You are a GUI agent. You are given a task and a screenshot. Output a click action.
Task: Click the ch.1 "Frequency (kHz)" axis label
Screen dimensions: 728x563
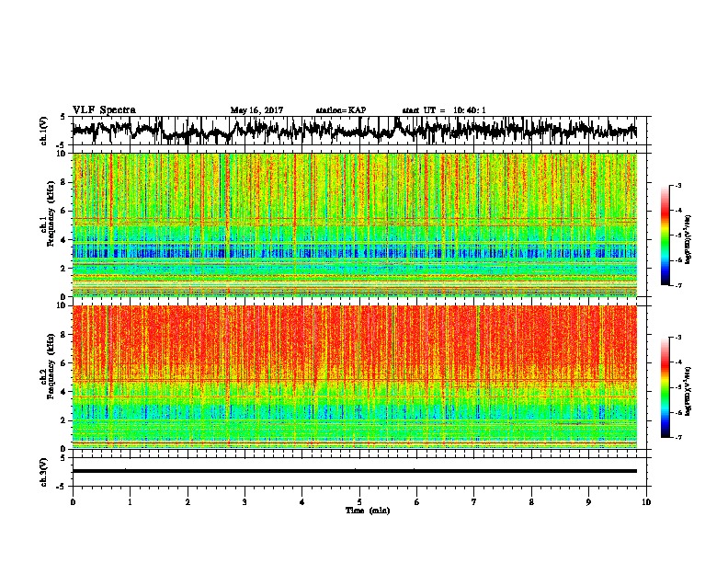[51, 214]
